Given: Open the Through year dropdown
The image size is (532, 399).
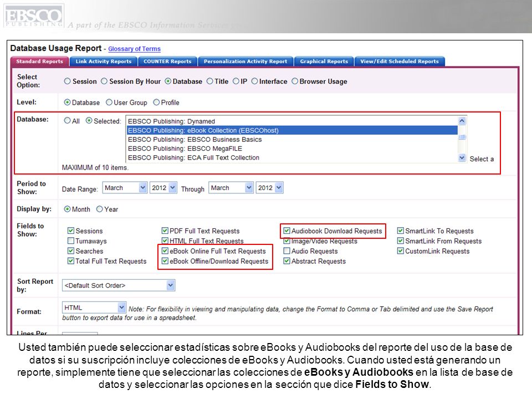Looking at the screenshot, I should tap(269, 188).
